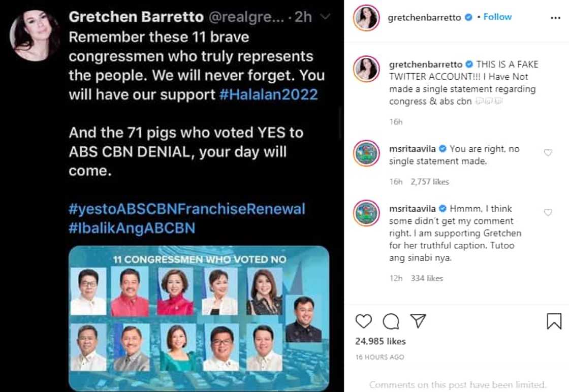The height and width of the screenshot is (392, 569).
Task: Save the post with the bookmark icon
Action: click(554, 321)
